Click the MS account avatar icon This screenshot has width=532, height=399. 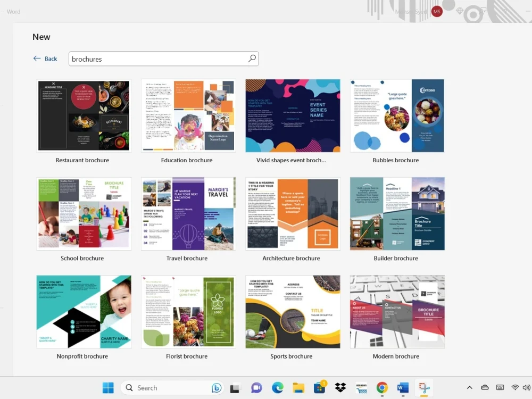tap(437, 11)
